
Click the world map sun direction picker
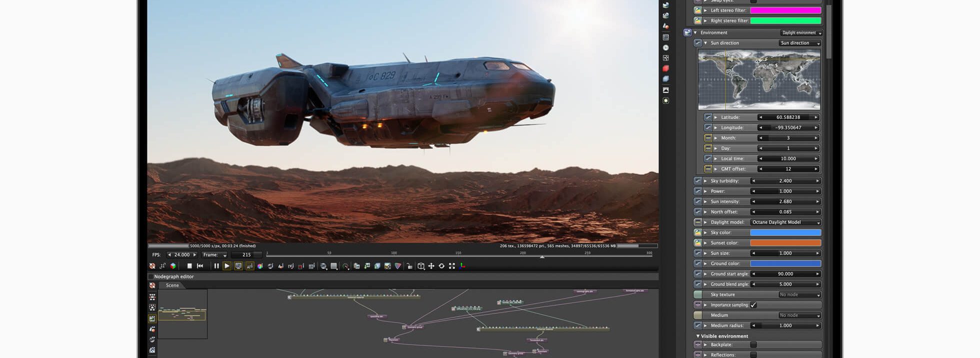click(759, 80)
